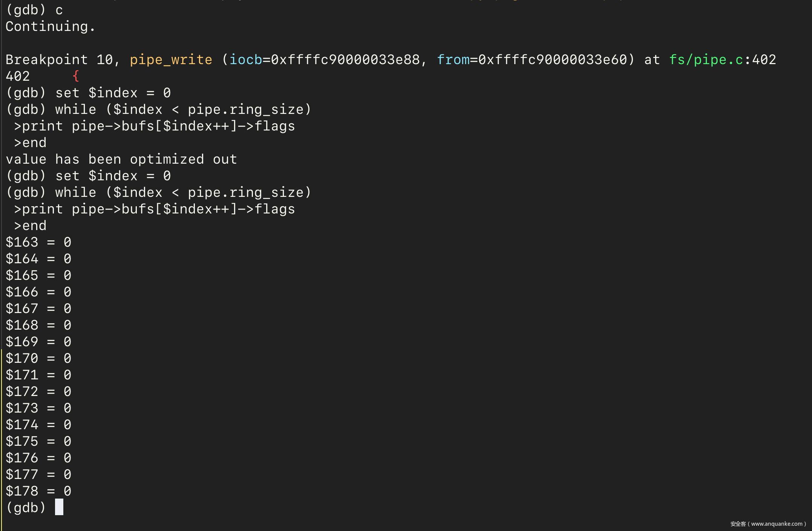
Task: Click the cyan iocb parameter name
Action: [245, 60]
